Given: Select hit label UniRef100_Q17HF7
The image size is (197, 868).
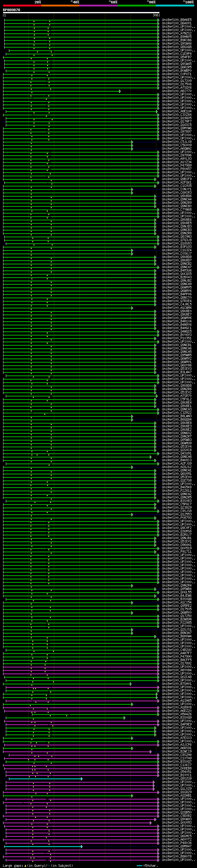Looking at the screenshot, I should (x=177, y=121).
